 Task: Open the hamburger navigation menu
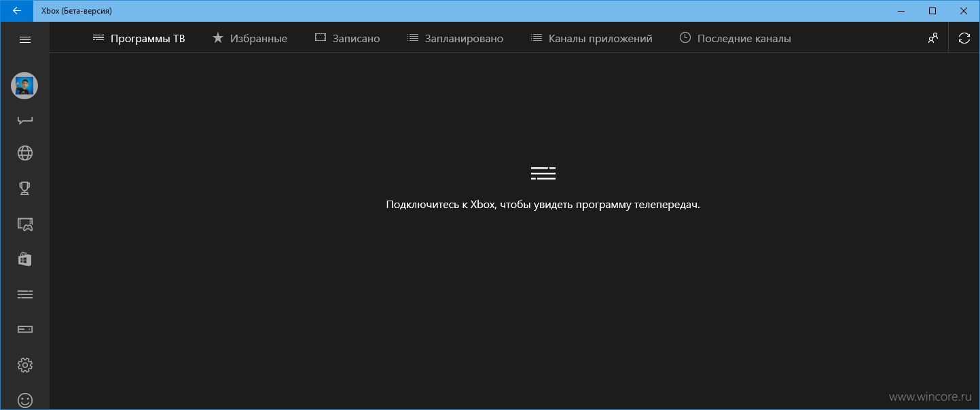25,39
